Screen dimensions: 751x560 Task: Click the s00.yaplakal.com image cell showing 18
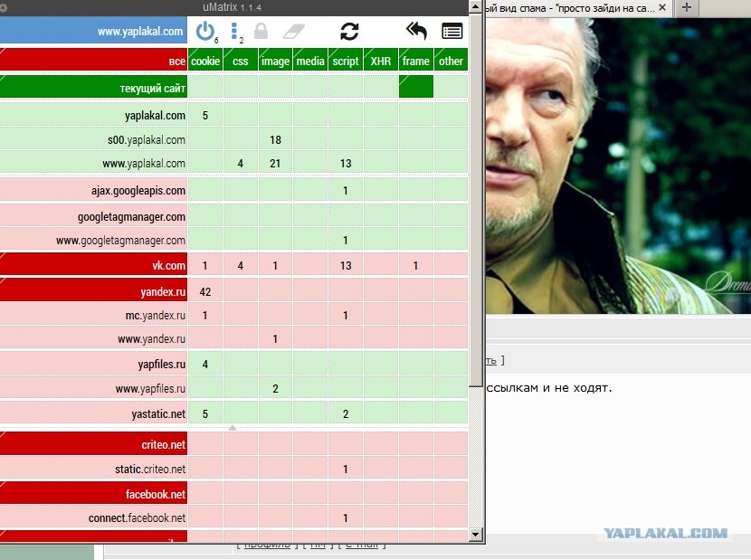point(275,139)
